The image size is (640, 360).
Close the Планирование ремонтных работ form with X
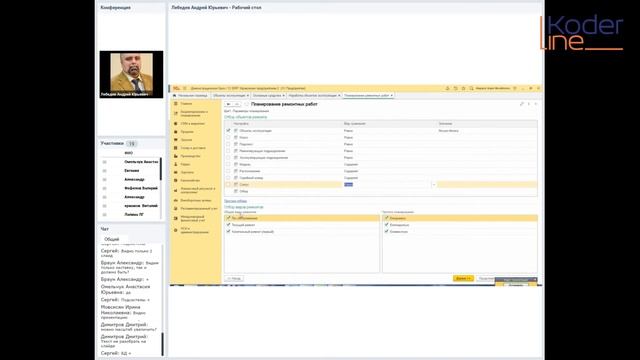536,104
